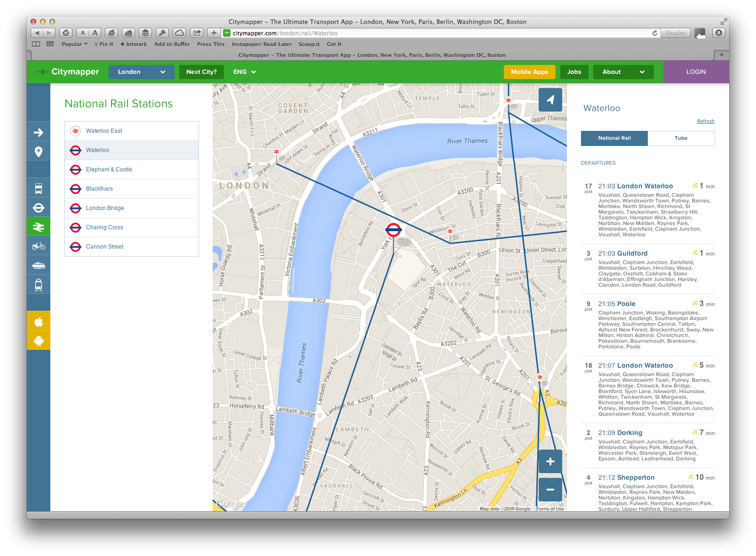Click the Jobs button
Viewport: 756px width, 556px height.
574,72
